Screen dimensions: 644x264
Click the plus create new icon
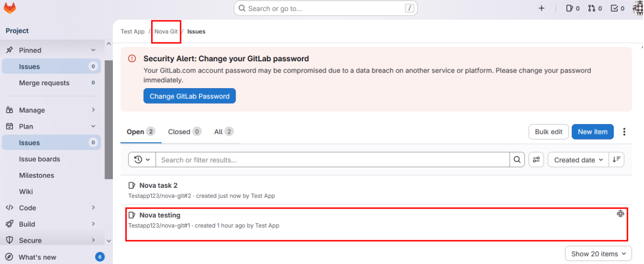(542, 8)
